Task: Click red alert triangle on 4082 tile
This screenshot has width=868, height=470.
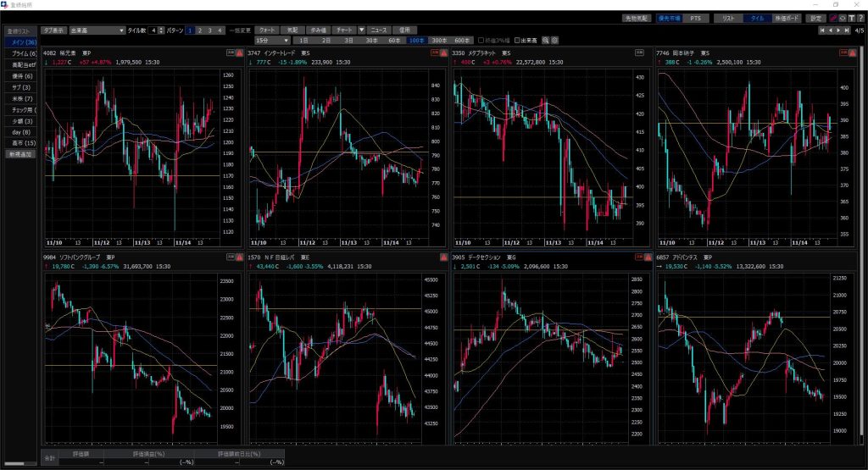Action: 240,53
